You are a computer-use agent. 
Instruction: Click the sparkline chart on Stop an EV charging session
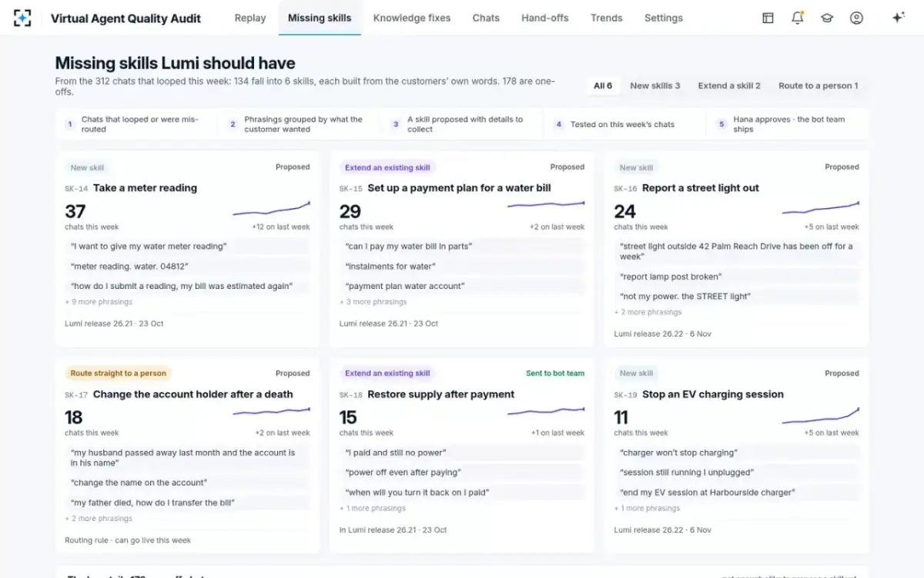(x=821, y=415)
